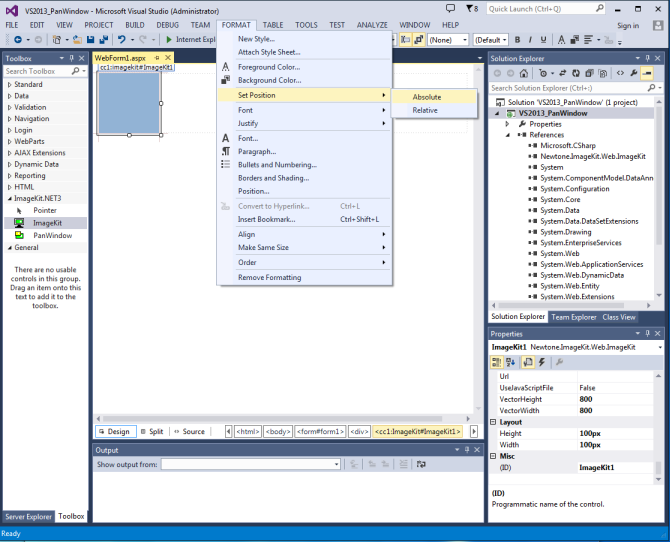Viewport: 670px width, 542px height.
Task: Click the Sign in account avatar icon
Action: [658, 26]
